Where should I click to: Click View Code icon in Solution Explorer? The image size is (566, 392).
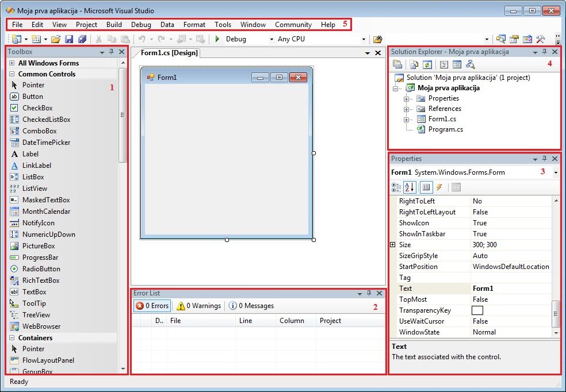(x=443, y=64)
